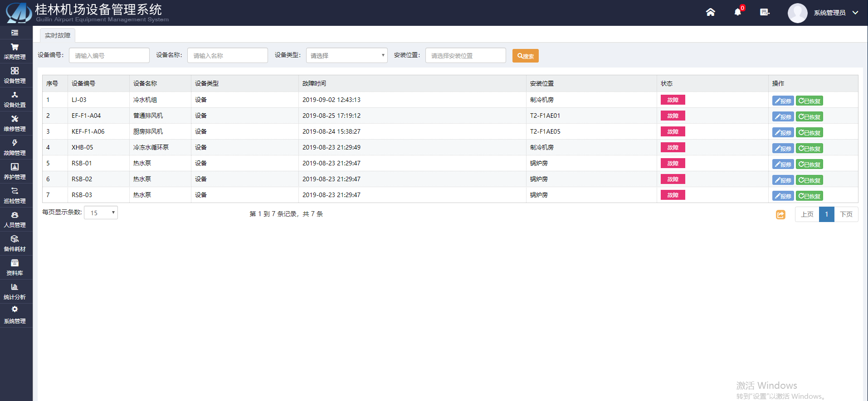Open 统计分析 chart sidebar icon
This screenshot has height=401, width=868.
(x=15, y=287)
